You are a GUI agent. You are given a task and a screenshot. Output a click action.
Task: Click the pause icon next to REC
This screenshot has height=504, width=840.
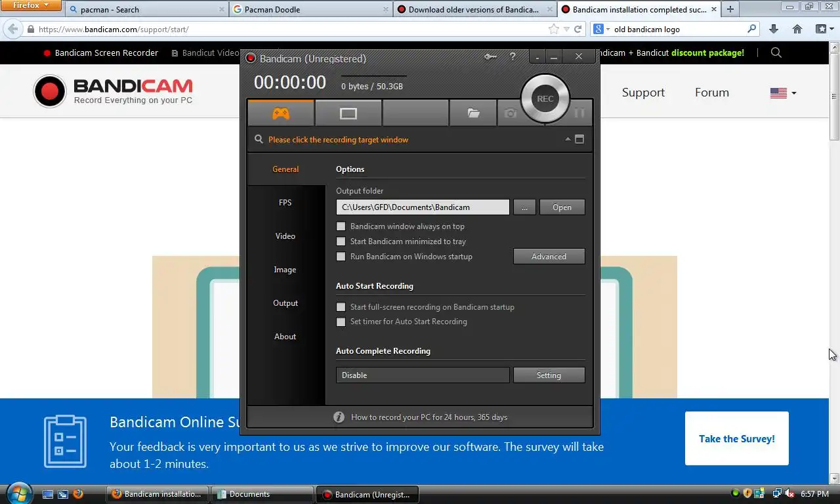[x=579, y=113]
